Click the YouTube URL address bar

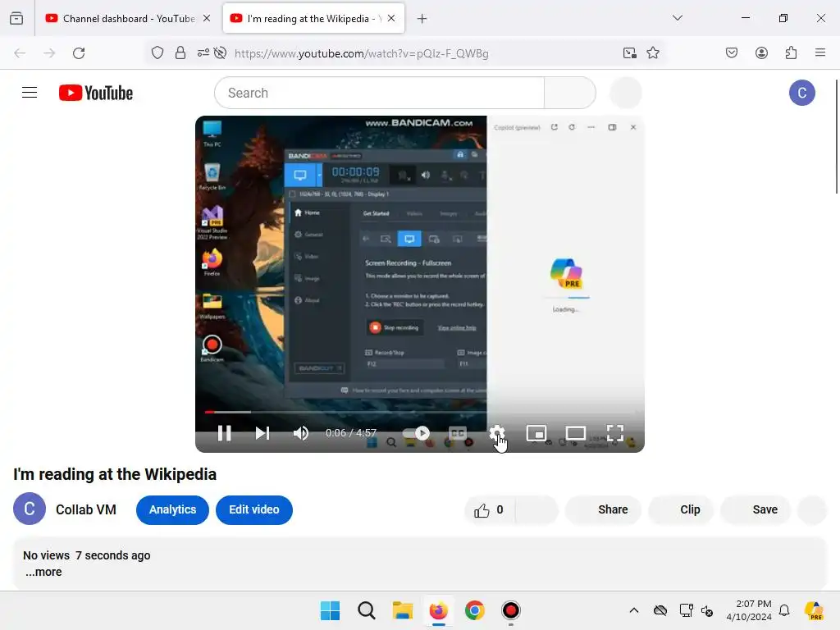[x=362, y=53]
